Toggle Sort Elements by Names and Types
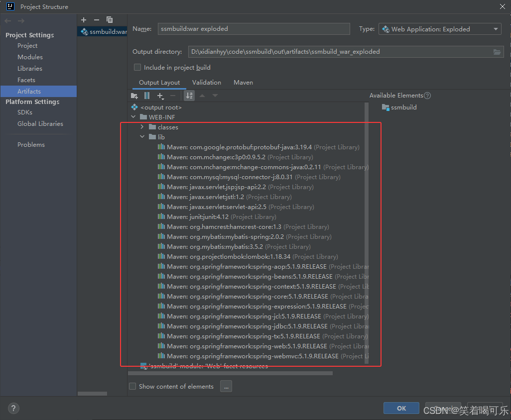The height and width of the screenshot is (420, 511). [189, 96]
